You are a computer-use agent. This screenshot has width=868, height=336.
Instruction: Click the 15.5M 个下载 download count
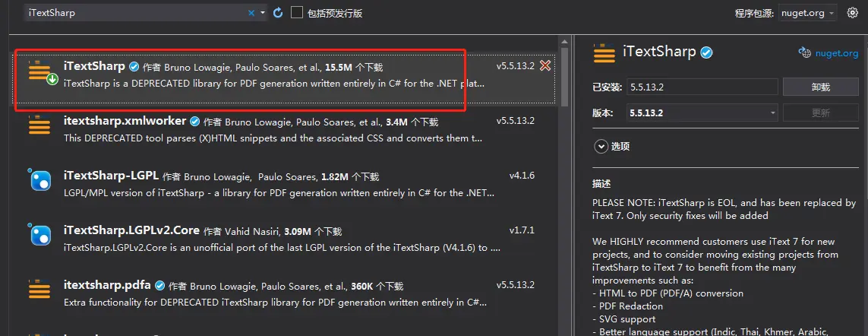[x=354, y=67]
